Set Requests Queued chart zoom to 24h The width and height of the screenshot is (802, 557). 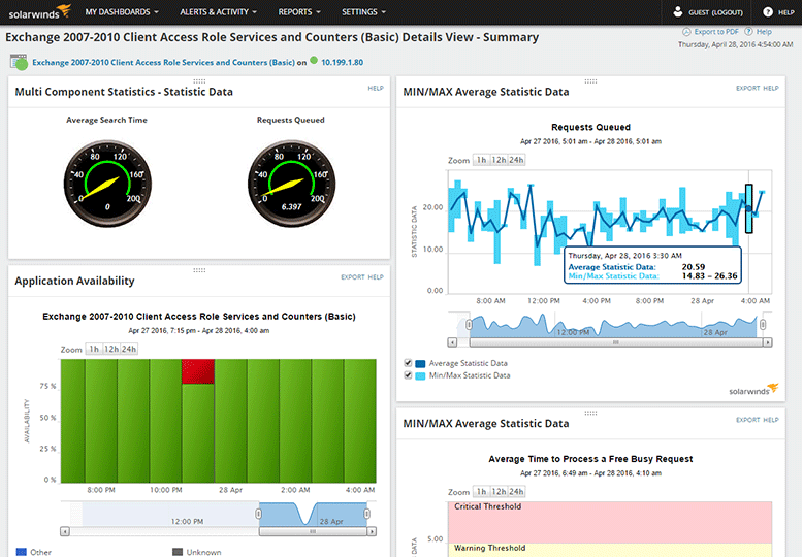pyautogui.click(x=516, y=160)
